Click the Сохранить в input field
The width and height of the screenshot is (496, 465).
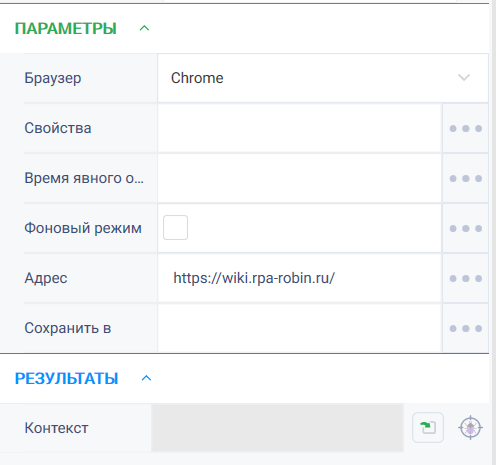300,328
